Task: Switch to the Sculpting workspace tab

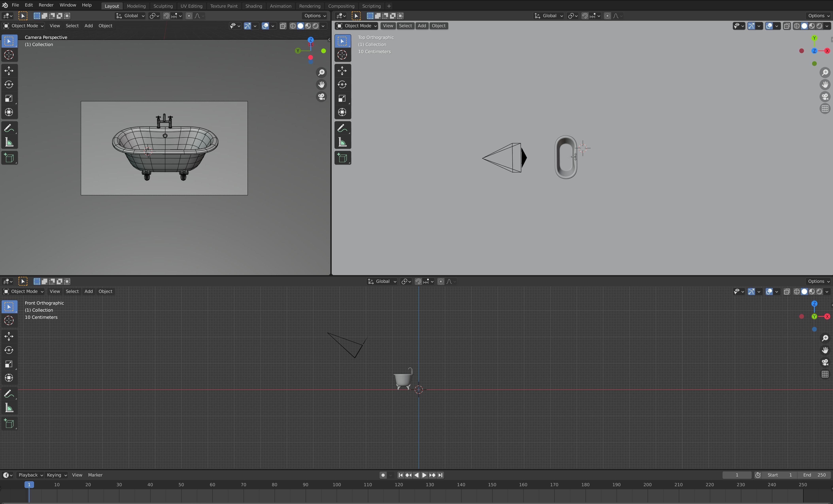Action: [163, 6]
